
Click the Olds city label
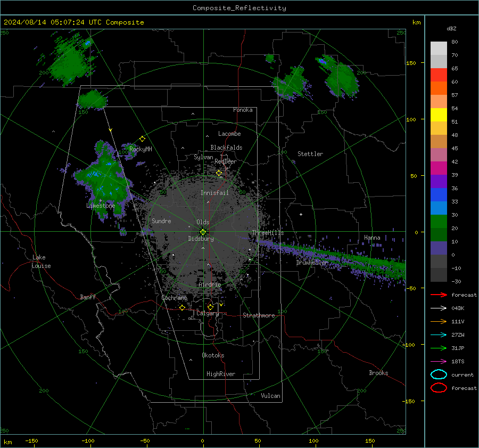coord(203,222)
